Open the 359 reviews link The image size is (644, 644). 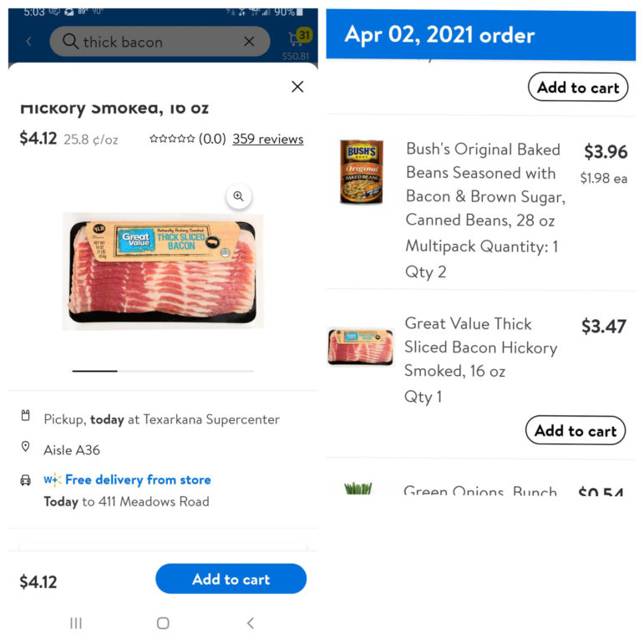(x=267, y=139)
